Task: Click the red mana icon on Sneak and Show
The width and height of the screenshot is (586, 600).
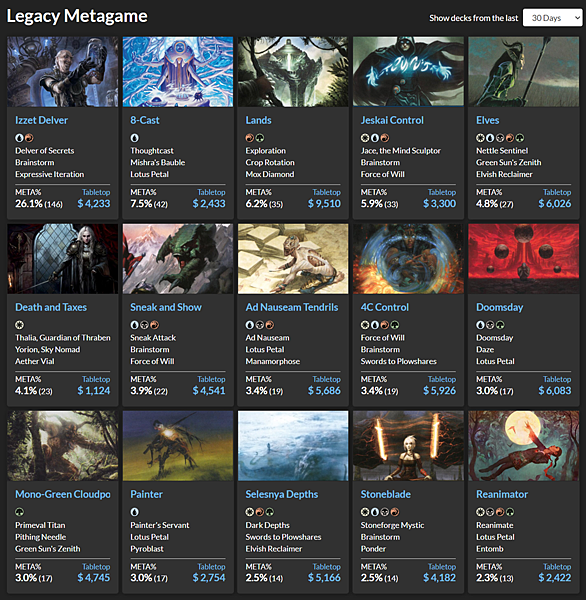Action: tap(155, 325)
